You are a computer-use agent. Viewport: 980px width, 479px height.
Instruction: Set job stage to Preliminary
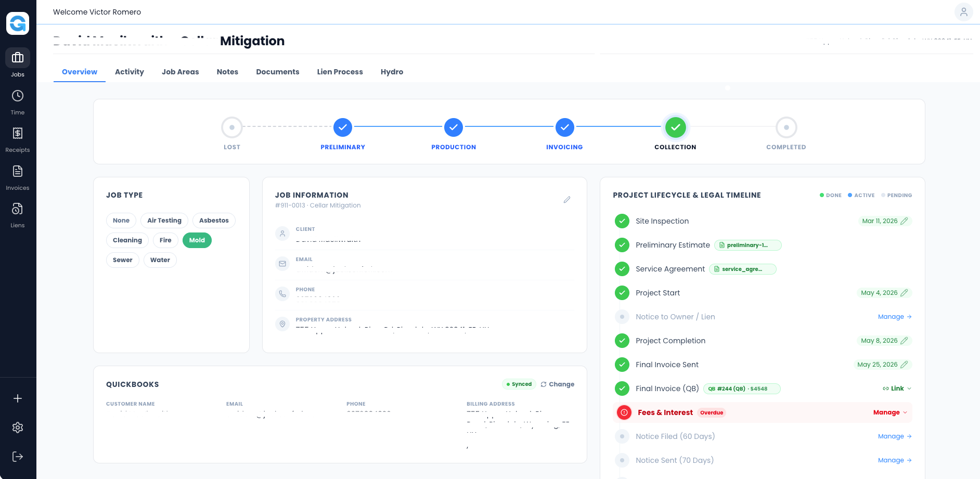pos(343,127)
